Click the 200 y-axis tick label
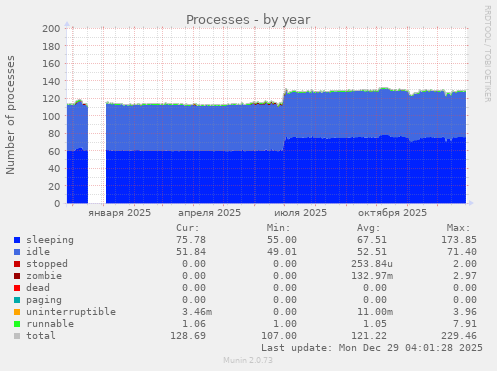 [51, 28]
